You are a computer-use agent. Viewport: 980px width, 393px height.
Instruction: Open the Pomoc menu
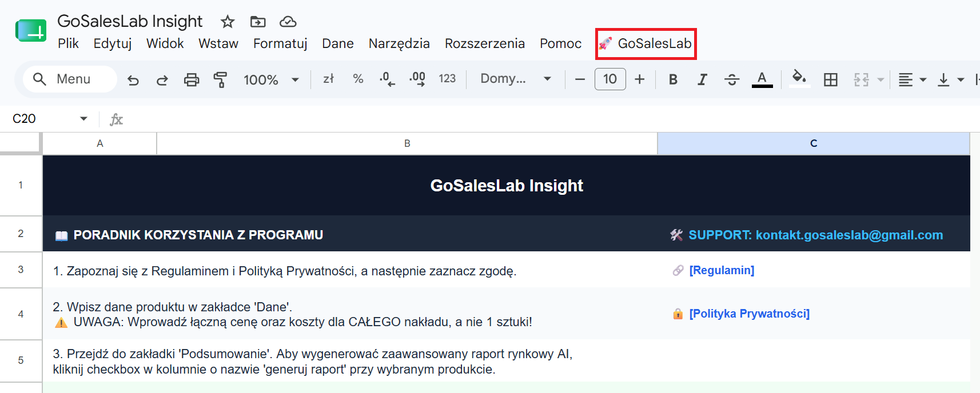560,43
